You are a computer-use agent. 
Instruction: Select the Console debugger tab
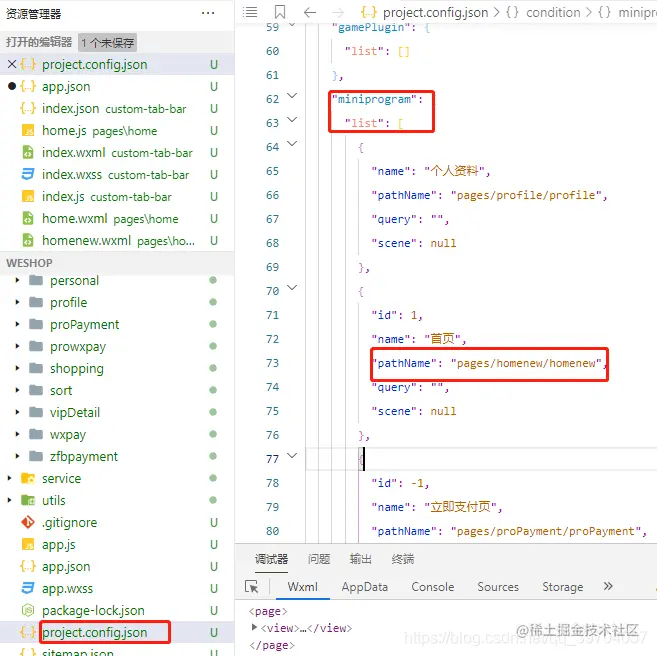pos(432,587)
